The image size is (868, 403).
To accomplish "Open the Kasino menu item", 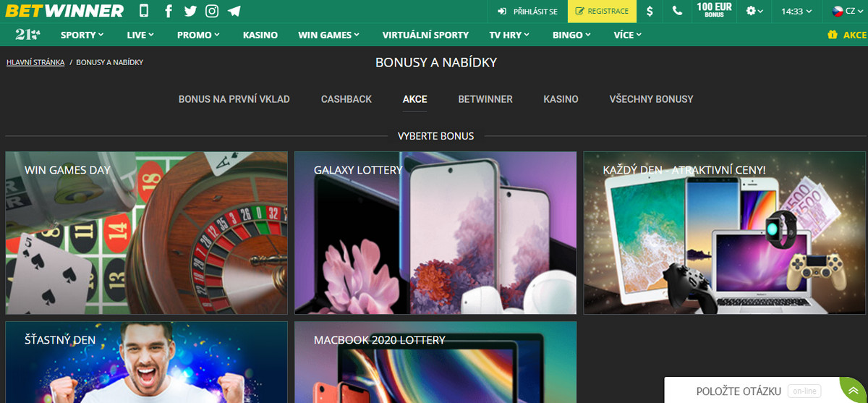I will point(260,35).
